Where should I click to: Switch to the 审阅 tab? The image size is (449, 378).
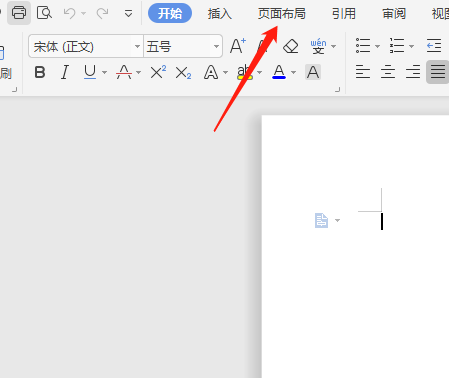click(394, 14)
